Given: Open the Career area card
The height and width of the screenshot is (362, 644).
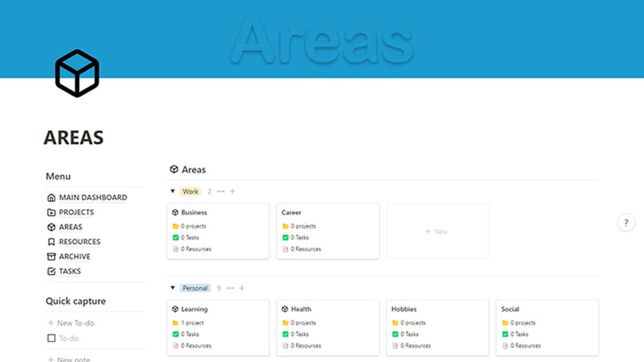Looking at the screenshot, I should 327,231.
